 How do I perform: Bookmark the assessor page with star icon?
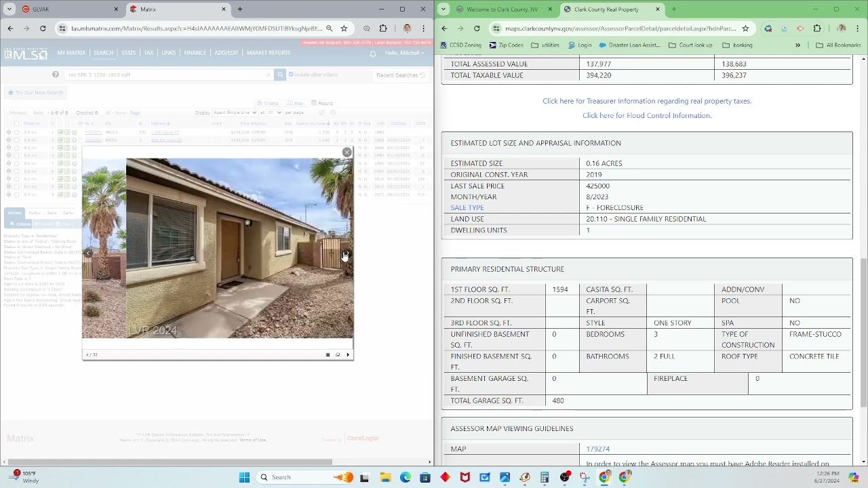(x=745, y=28)
